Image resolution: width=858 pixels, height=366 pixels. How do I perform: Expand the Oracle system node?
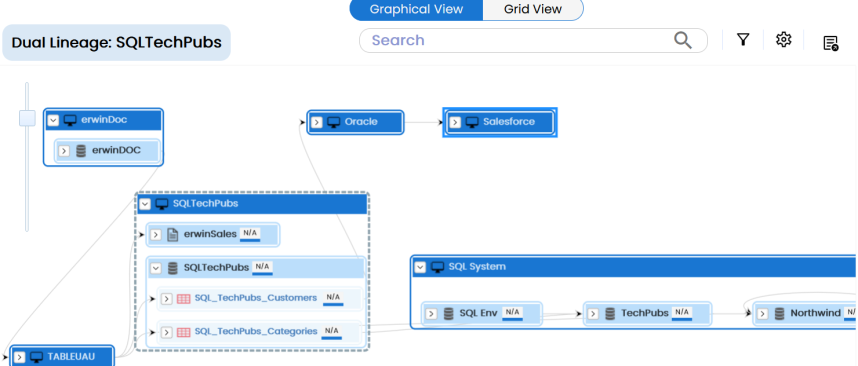point(316,123)
